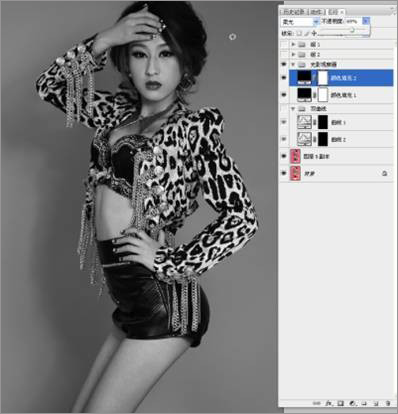Open the layer style fx menu
This screenshot has width=398, height=414.
coord(329,403)
